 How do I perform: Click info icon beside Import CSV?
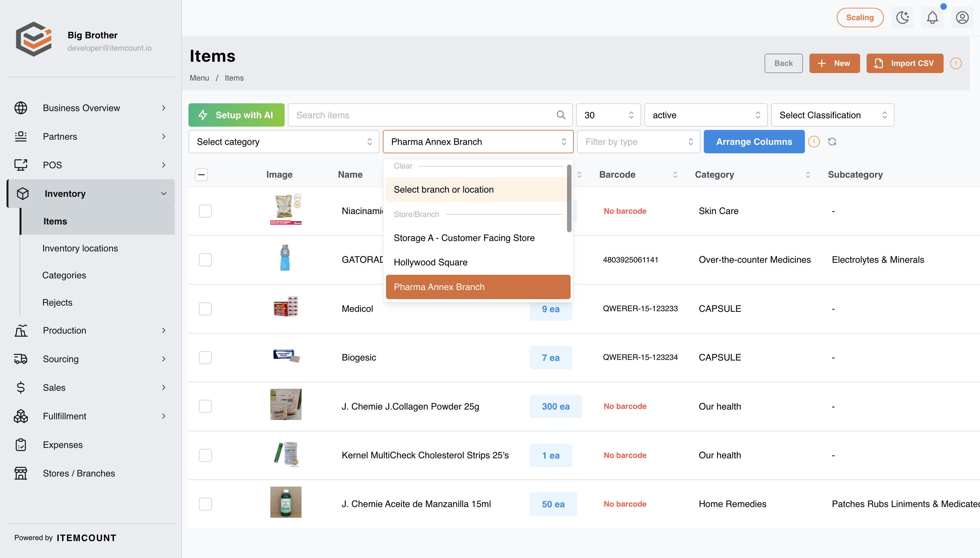click(956, 63)
